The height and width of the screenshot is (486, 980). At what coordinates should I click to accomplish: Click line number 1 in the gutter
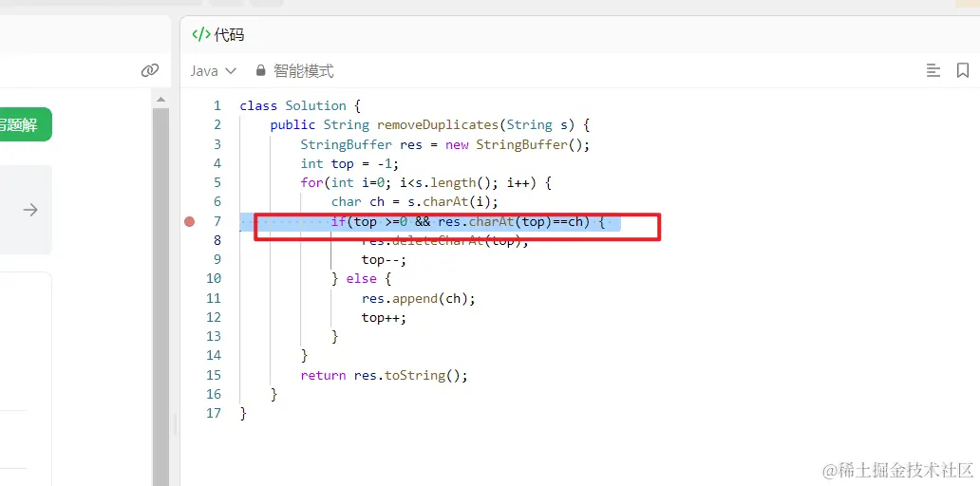(217, 105)
